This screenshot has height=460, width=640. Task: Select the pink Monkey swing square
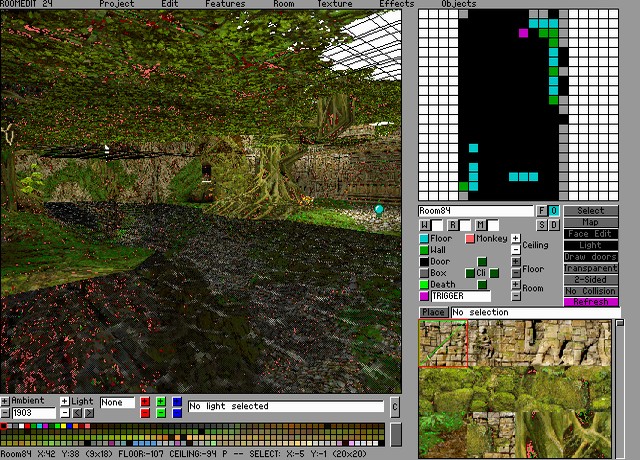pyautogui.click(x=469, y=239)
